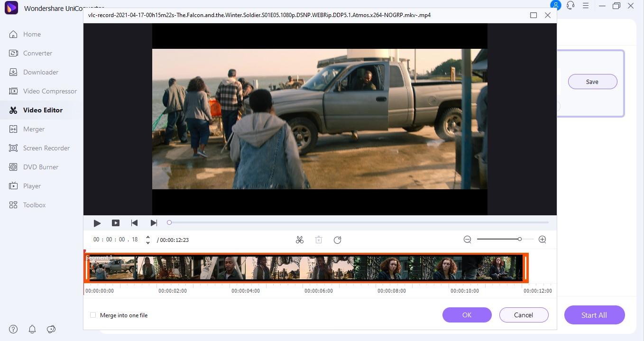Viewport: 644px width, 341px height.
Task: Zoom out the timeline with minus magnifier
Action: 468,240
